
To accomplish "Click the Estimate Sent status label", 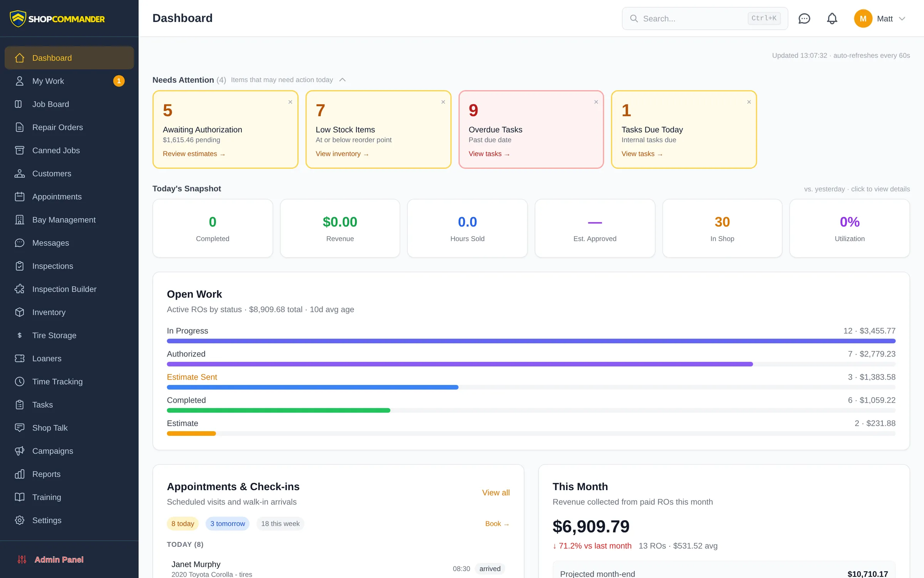I will point(192,377).
